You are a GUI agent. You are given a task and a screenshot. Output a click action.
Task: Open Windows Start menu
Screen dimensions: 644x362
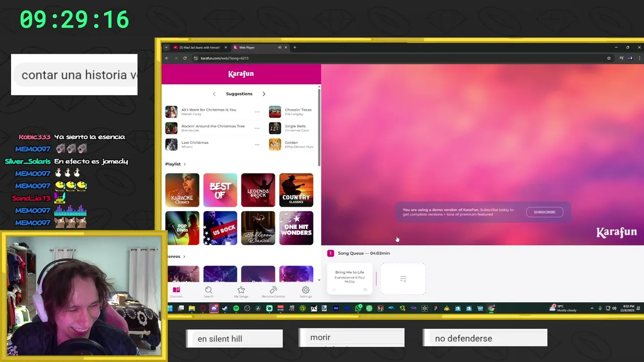(x=170, y=308)
